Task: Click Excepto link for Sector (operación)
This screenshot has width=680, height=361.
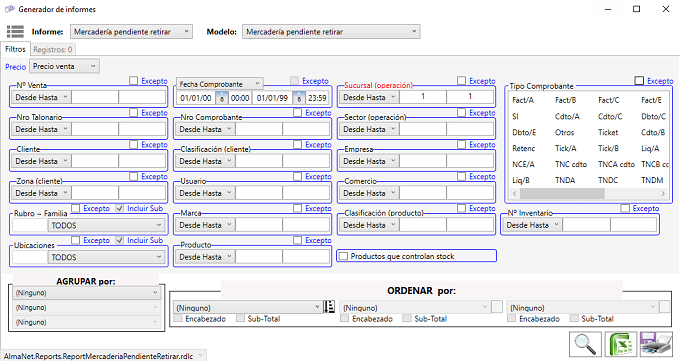Action: 482,113
